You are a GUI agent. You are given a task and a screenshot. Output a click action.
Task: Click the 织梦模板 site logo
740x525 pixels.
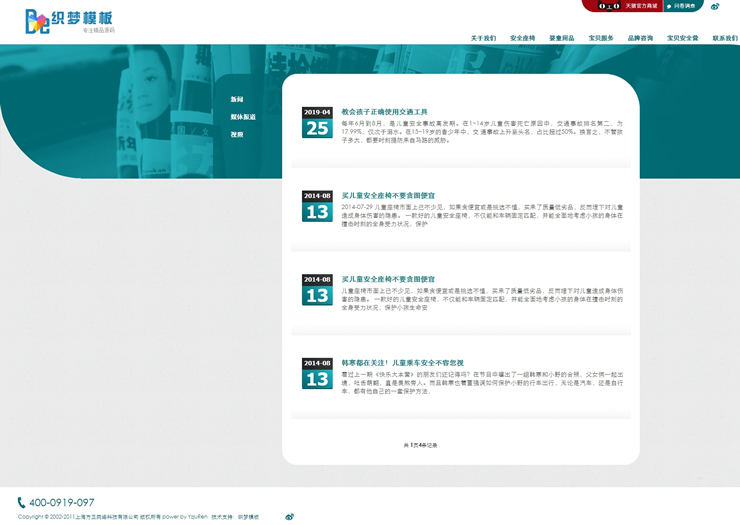tap(68, 21)
